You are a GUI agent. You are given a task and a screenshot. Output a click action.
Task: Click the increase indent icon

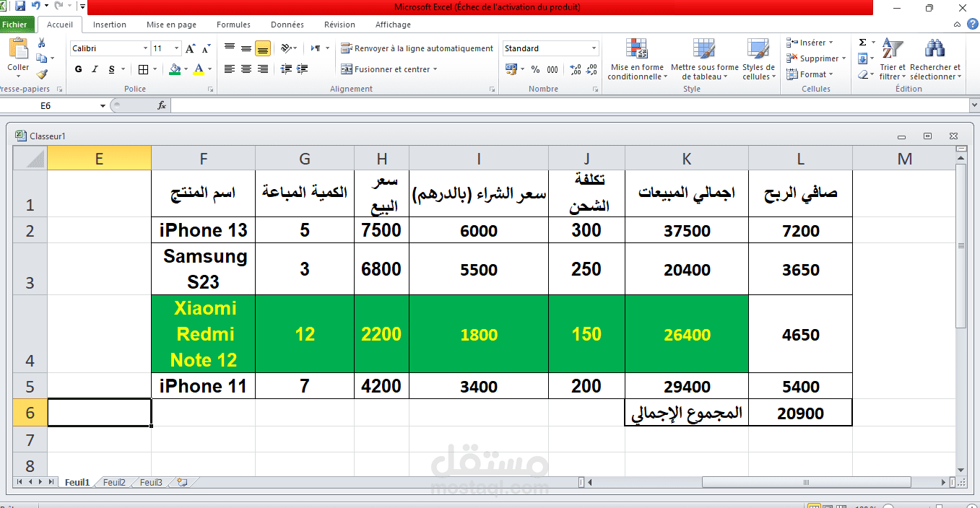(301, 69)
